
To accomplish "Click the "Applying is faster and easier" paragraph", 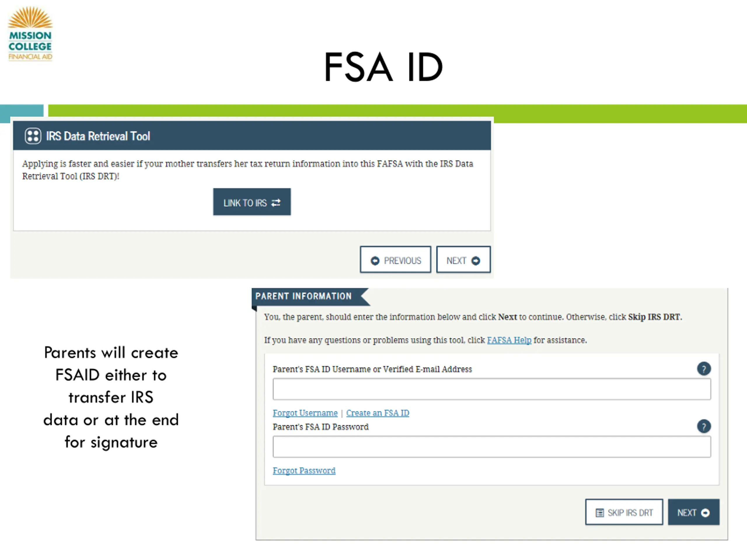I will (247, 170).
